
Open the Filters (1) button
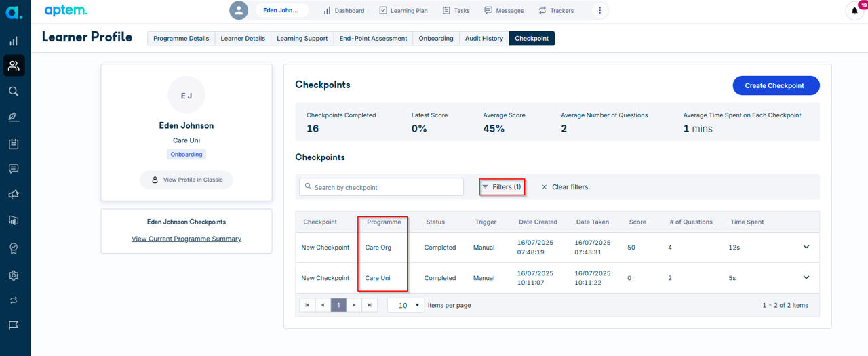click(x=502, y=186)
